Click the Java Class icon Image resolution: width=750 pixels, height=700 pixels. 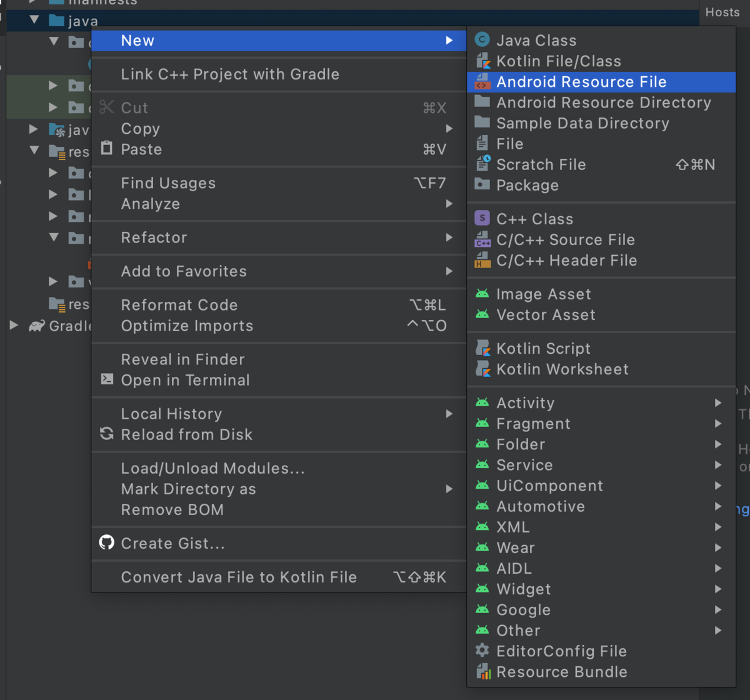click(x=482, y=40)
